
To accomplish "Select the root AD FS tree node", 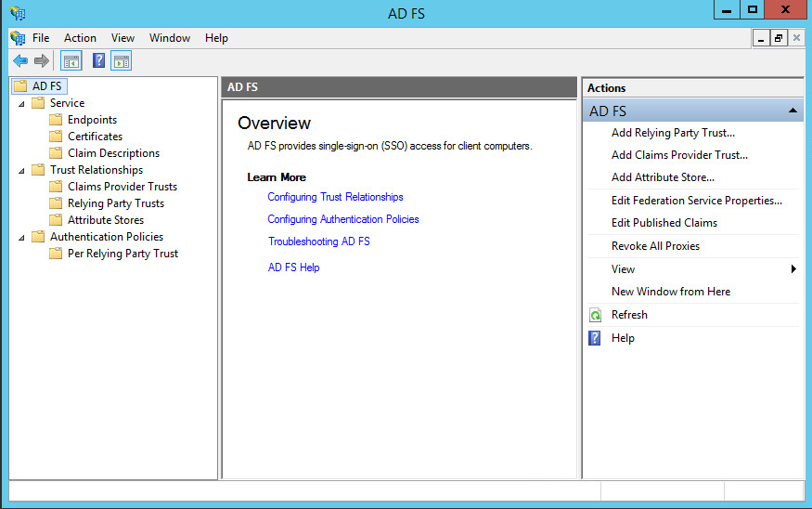I will point(46,86).
